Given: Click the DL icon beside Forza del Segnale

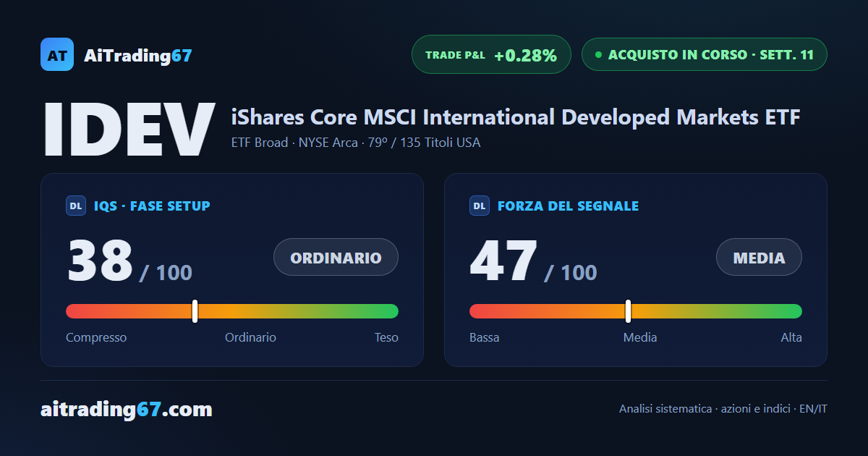Looking at the screenshot, I should (480, 206).
